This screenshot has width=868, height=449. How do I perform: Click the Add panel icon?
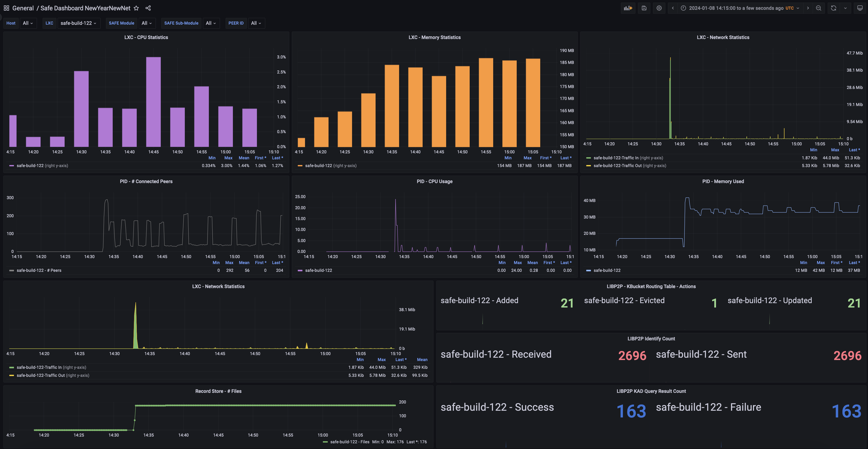point(628,8)
